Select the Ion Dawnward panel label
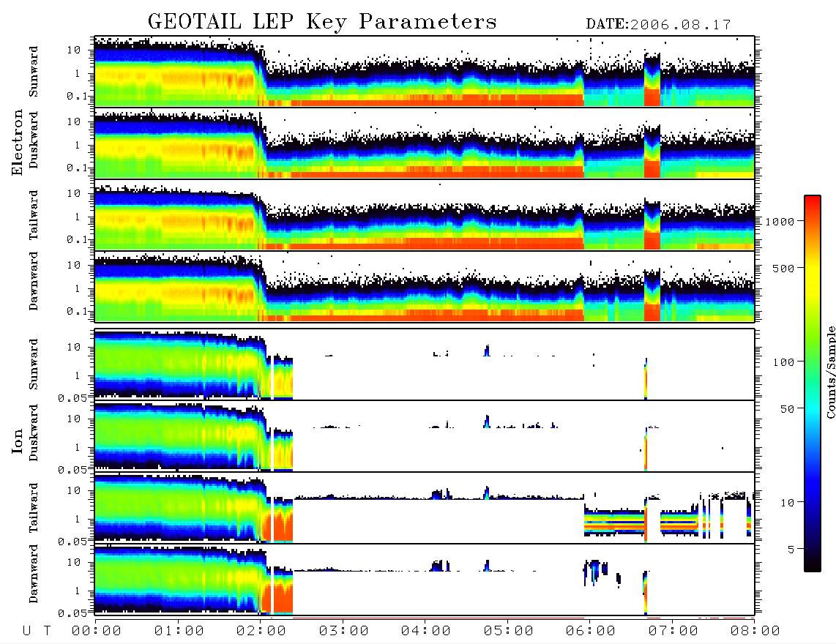 (34, 574)
